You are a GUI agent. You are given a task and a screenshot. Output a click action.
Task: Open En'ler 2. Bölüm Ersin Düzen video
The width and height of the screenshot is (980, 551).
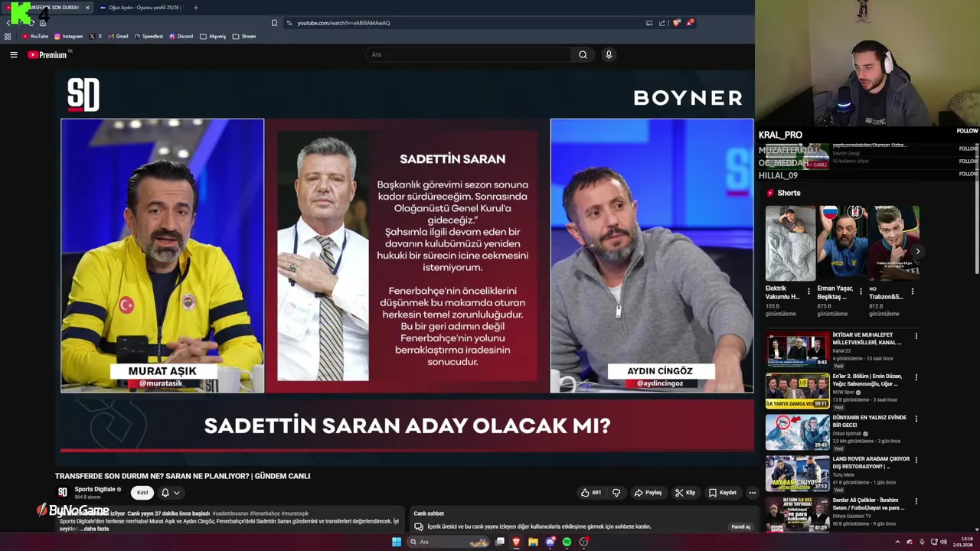coord(797,391)
